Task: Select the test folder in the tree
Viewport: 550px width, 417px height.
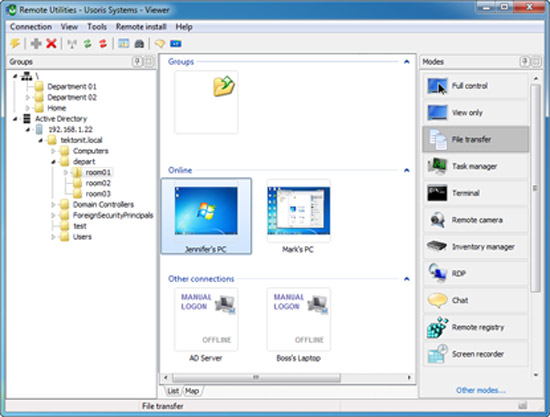Action: point(80,226)
